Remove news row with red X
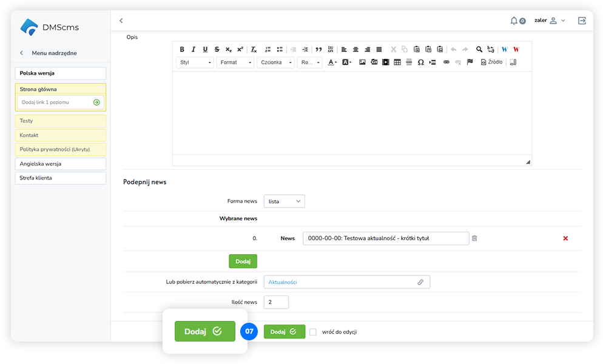Screen dimensions: 603x364 tap(565, 238)
